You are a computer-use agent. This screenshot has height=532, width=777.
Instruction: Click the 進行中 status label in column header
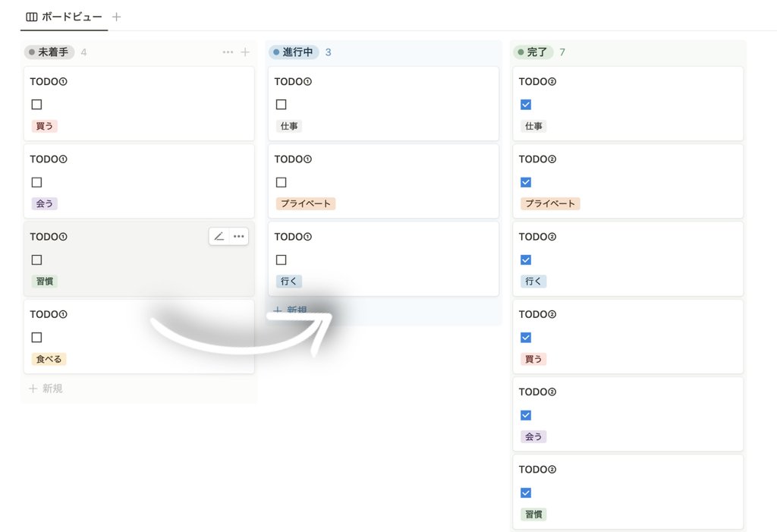click(x=294, y=52)
